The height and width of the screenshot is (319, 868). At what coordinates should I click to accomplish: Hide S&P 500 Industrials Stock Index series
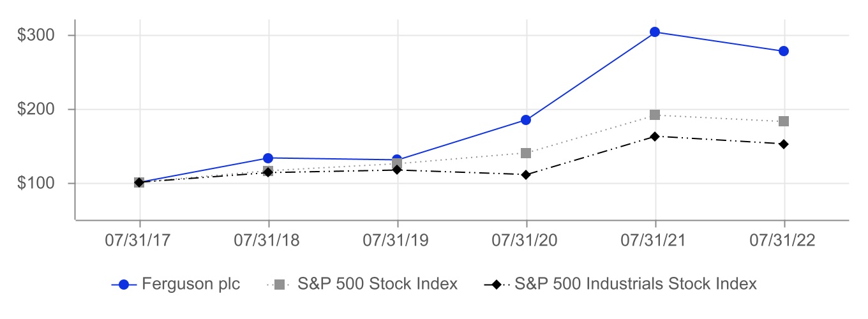pos(635,284)
